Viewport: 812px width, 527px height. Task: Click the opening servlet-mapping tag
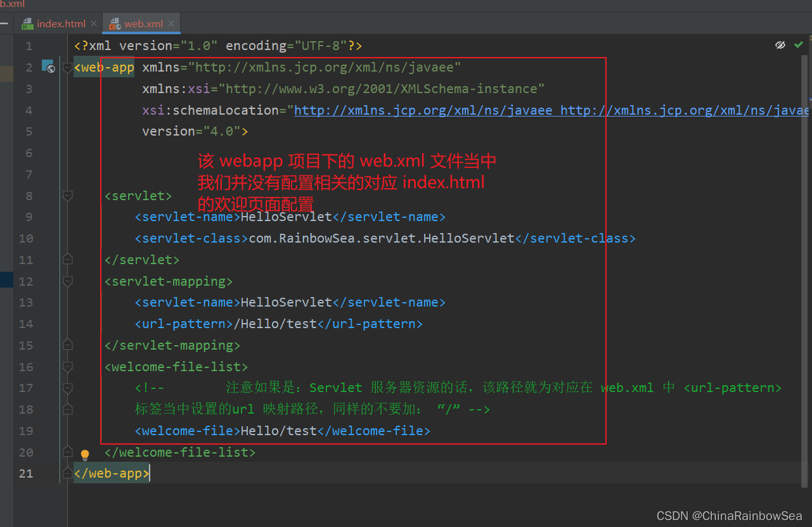pos(169,281)
